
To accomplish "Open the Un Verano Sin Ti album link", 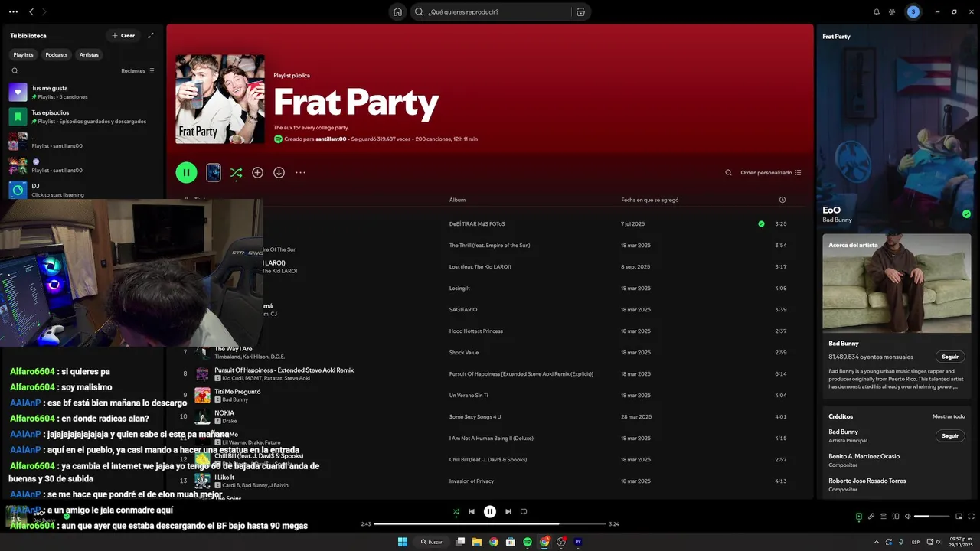I will click(469, 396).
